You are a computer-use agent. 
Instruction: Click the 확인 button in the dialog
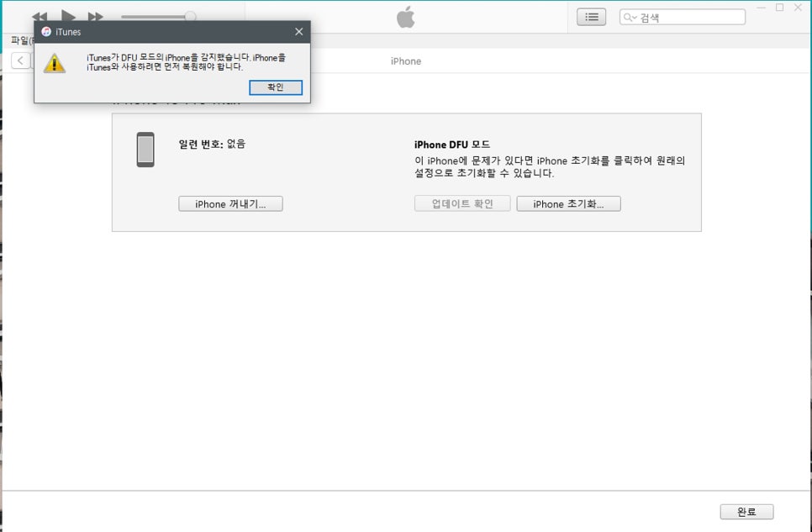click(276, 87)
